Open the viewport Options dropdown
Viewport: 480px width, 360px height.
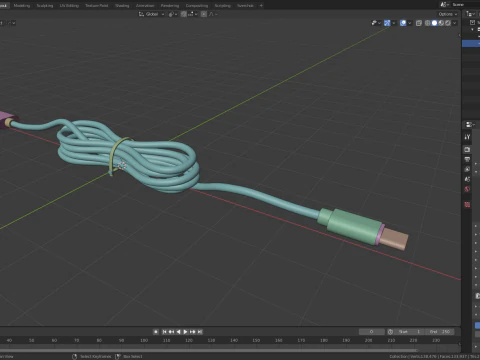tap(448, 14)
